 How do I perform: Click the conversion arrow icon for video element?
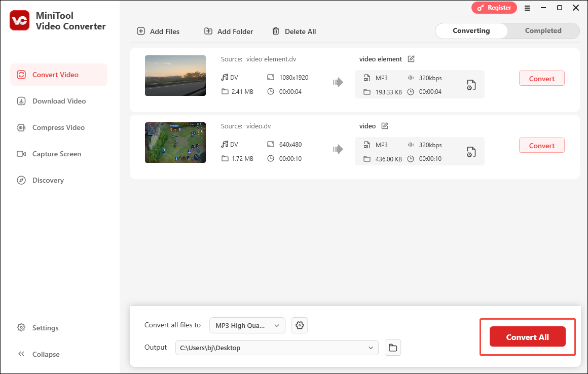(338, 82)
